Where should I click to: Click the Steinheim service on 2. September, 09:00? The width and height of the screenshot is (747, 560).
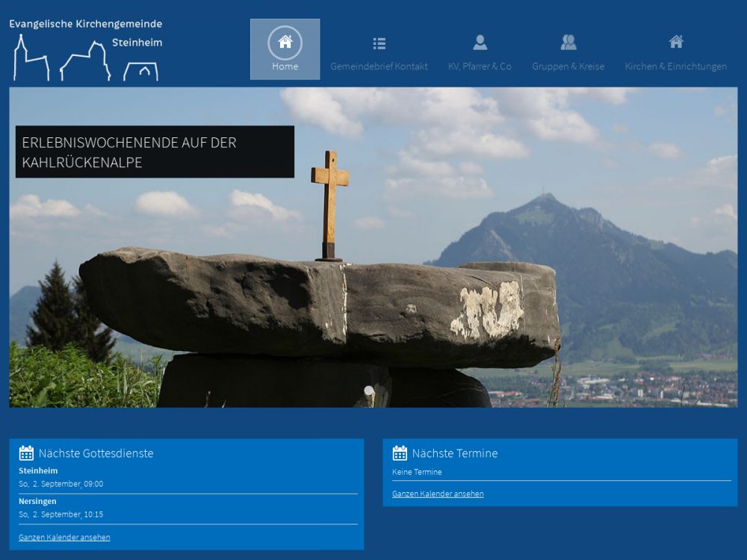pyautogui.click(x=61, y=484)
